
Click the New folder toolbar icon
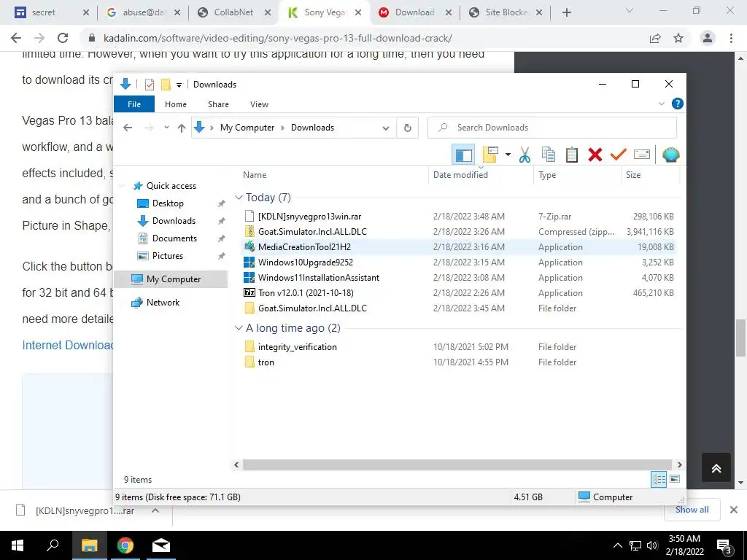[x=490, y=155]
